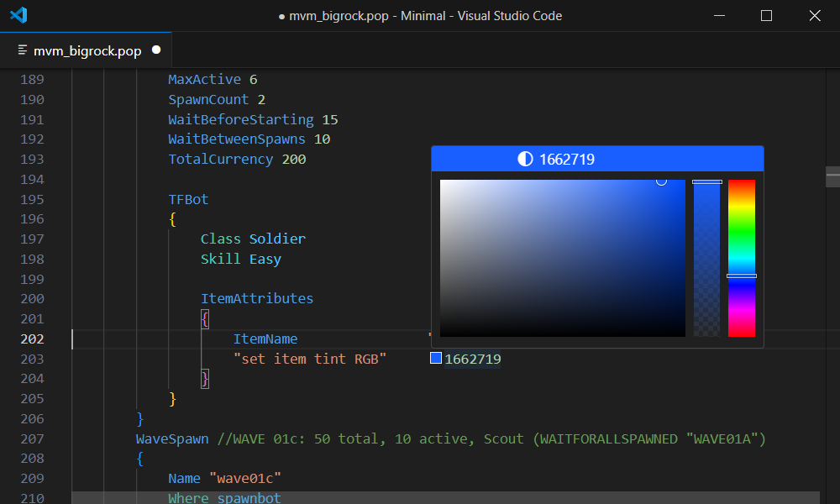Viewport: 840px width, 504px height.
Task: Click the blue color swatch beside 1662719
Action: 436,358
